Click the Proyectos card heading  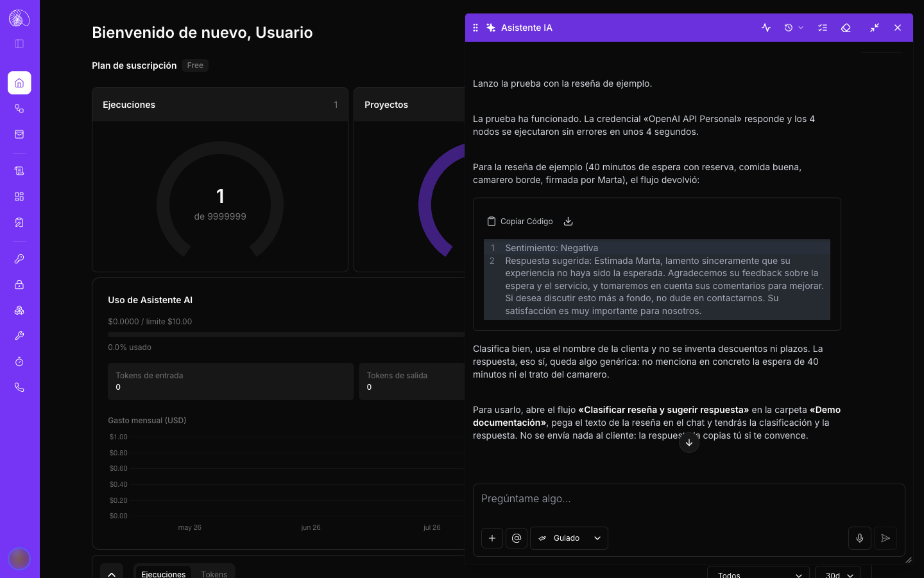(x=386, y=105)
